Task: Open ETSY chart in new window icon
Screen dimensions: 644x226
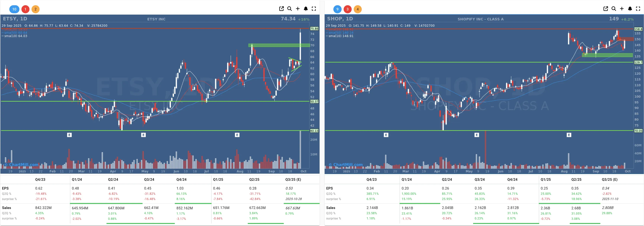Action: [x=281, y=9]
